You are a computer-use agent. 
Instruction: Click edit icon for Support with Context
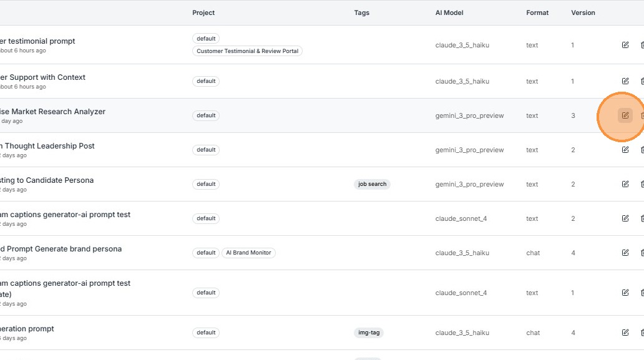click(625, 81)
